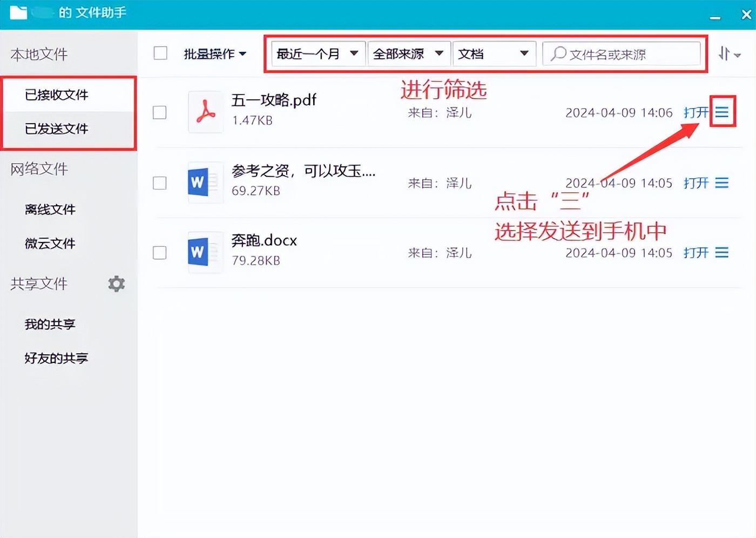This screenshot has width=756, height=538.
Task: Click the Word icon beside 参考之资
Action: [204, 182]
